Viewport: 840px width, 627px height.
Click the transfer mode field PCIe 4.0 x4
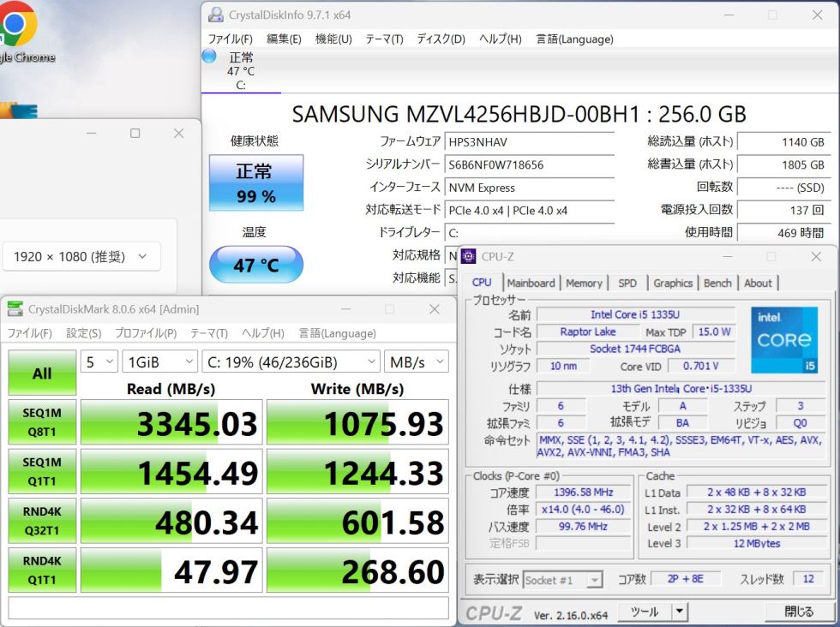pyautogui.click(x=530, y=211)
